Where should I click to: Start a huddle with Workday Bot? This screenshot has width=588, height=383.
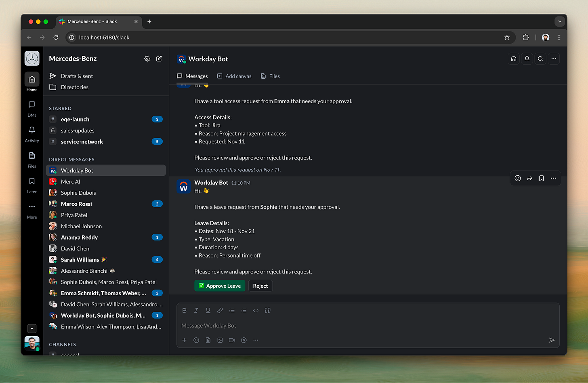(x=513, y=59)
